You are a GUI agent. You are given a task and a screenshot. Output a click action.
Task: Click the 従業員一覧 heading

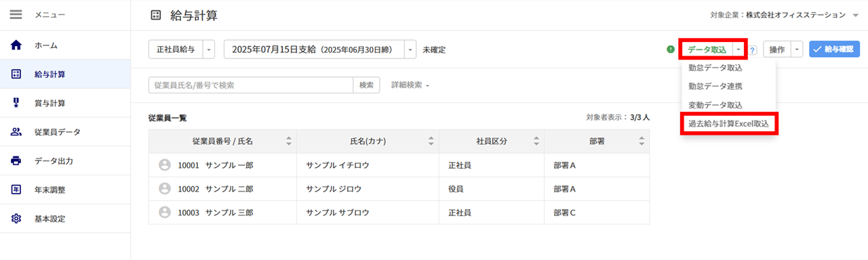pyautogui.click(x=167, y=118)
